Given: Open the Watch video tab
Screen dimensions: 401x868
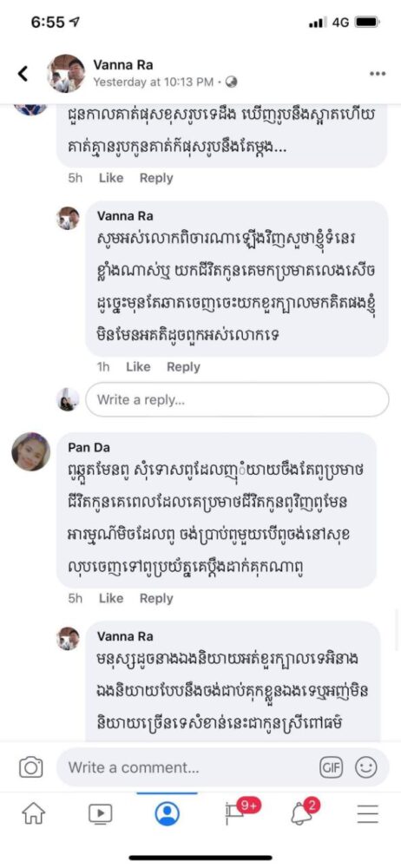Looking at the screenshot, I should tap(101, 813).
